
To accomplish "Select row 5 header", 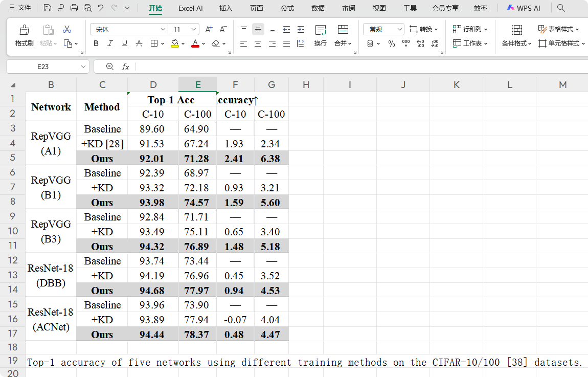I will (x=13, y=158).
